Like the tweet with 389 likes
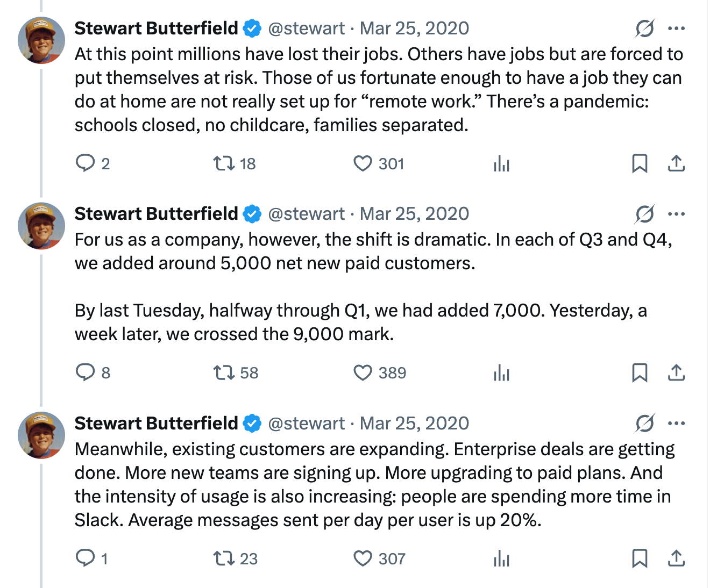The image size is (724, 588). 363,372
